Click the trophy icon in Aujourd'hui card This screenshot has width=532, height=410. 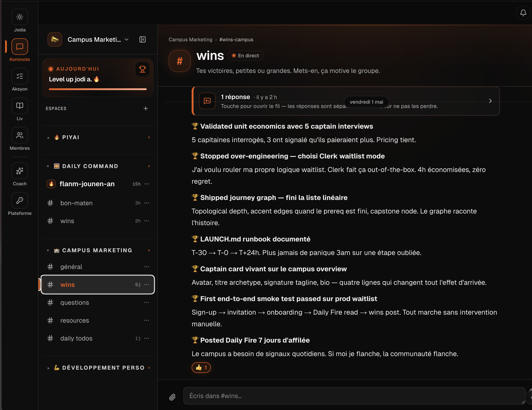pos(142,69)
